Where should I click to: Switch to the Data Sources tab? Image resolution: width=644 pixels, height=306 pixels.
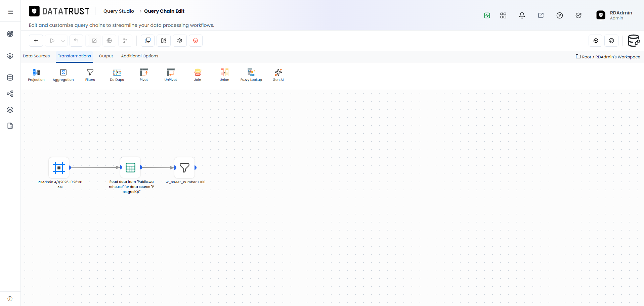click(x=36, y=56)
